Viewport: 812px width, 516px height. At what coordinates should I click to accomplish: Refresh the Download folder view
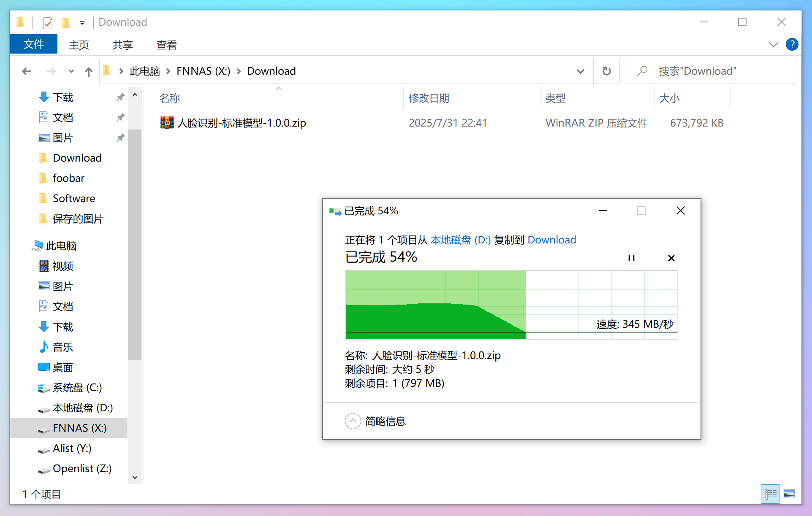pyautogui.click(x=606, y=71)
